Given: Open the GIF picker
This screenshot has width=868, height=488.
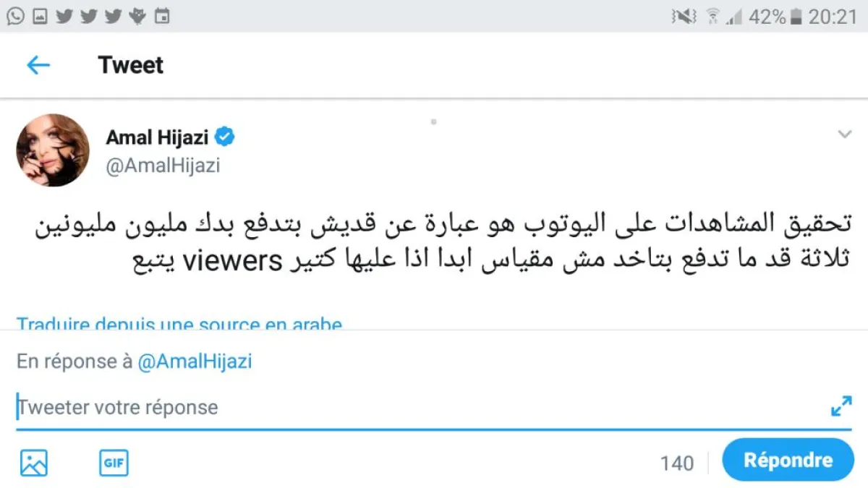Looking at the screenshot, I should 114,462.
